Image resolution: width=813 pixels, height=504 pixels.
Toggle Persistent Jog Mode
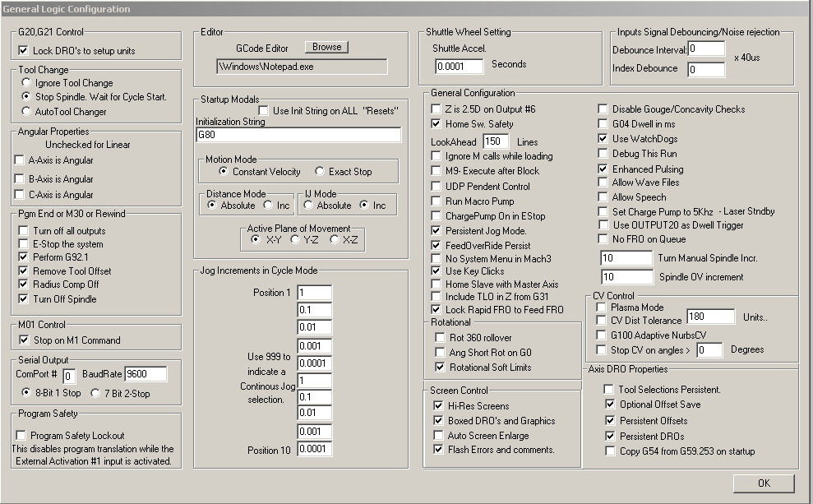click(x=436, y=230)
